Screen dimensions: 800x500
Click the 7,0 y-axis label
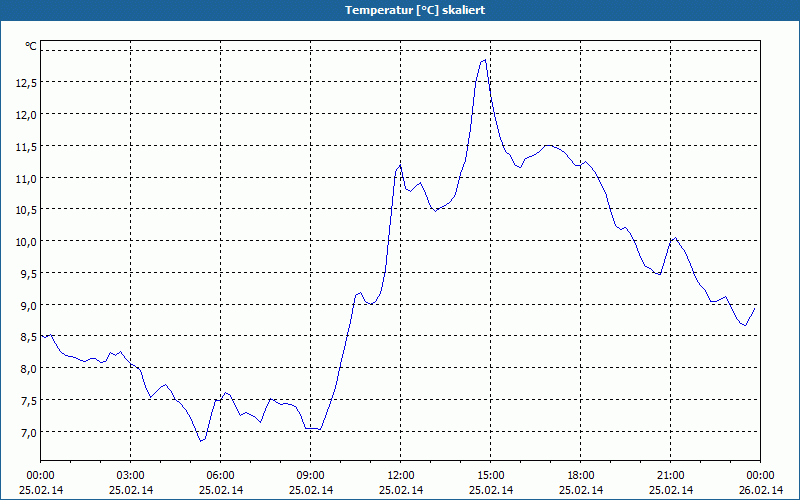click(x=29, y=433)
